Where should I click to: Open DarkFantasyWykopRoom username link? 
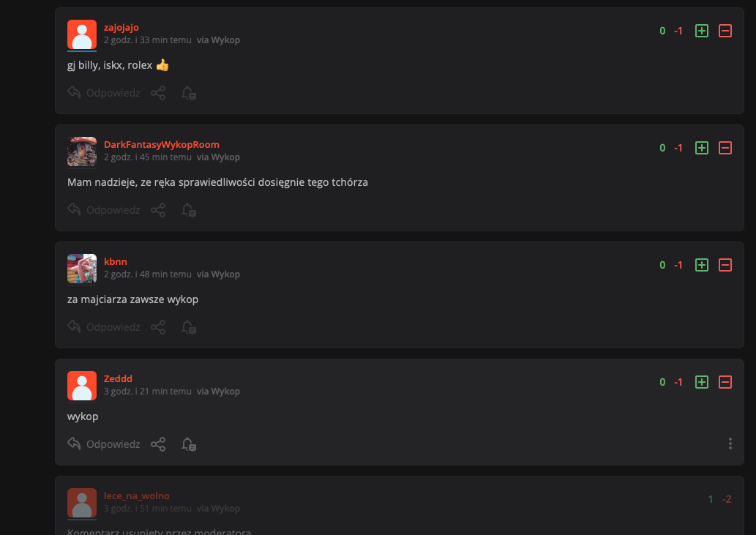tap(162, 145)
